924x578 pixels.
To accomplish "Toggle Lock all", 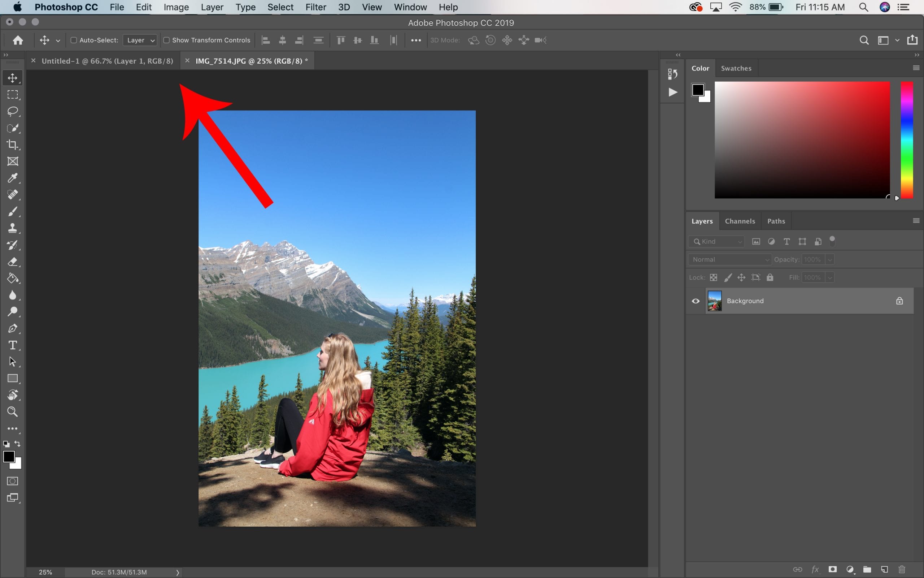I will pyautogui.click(x=770, y=277).
